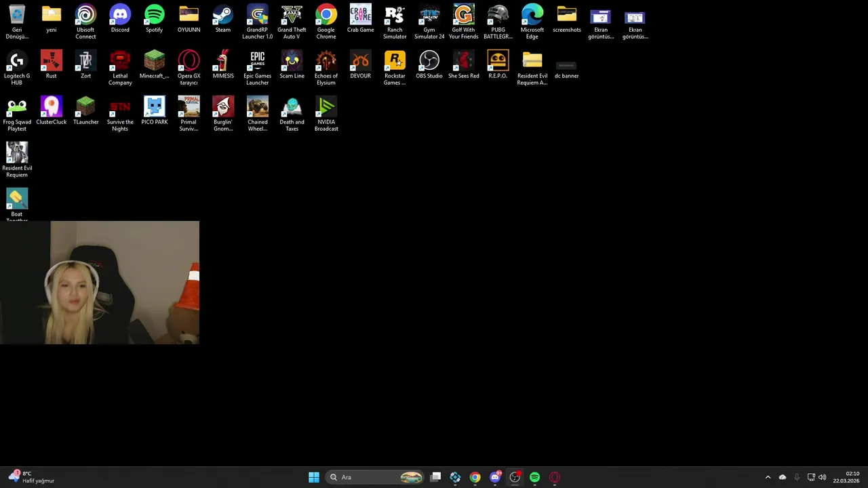Click the webcam preview window

click(x=100, y=283)
